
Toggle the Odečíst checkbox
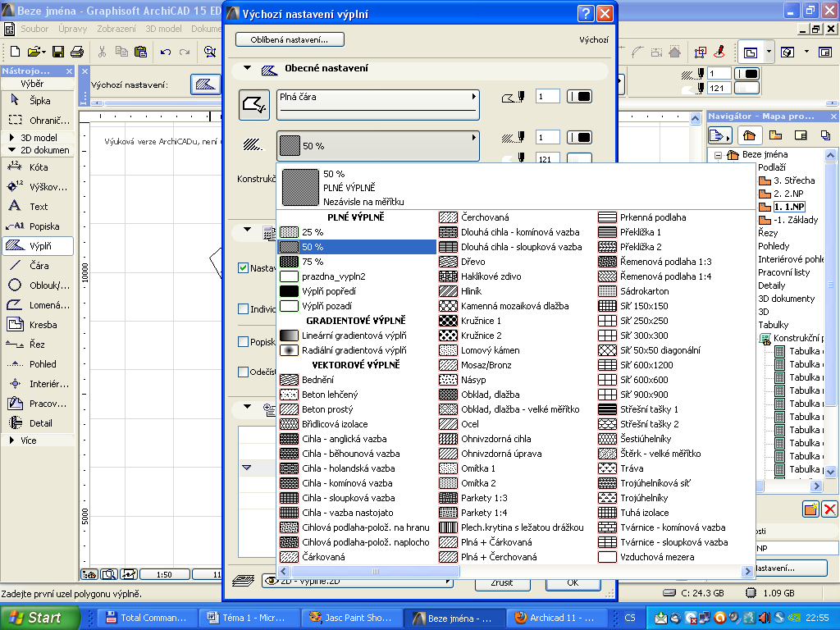(243, 372)
